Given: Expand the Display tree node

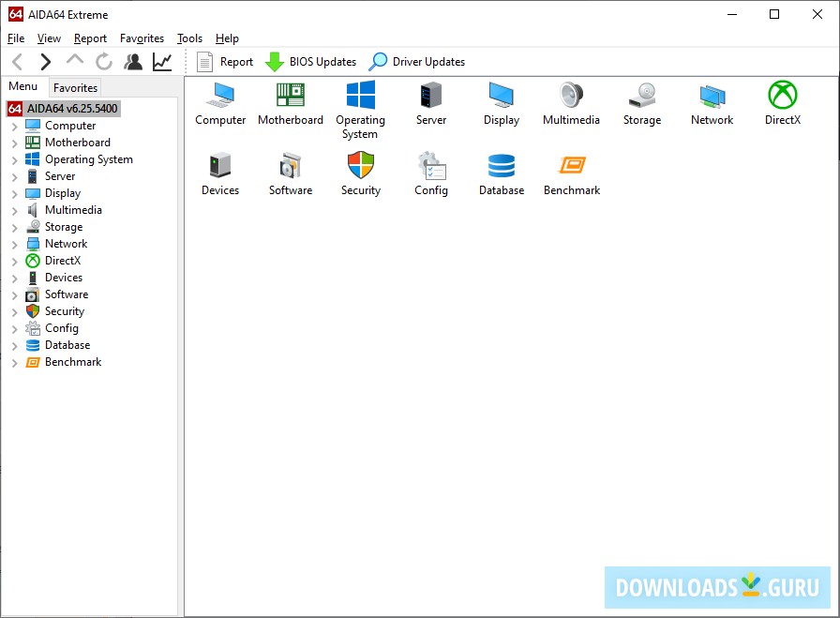Looking at the screenshot, I should (14, 194).
